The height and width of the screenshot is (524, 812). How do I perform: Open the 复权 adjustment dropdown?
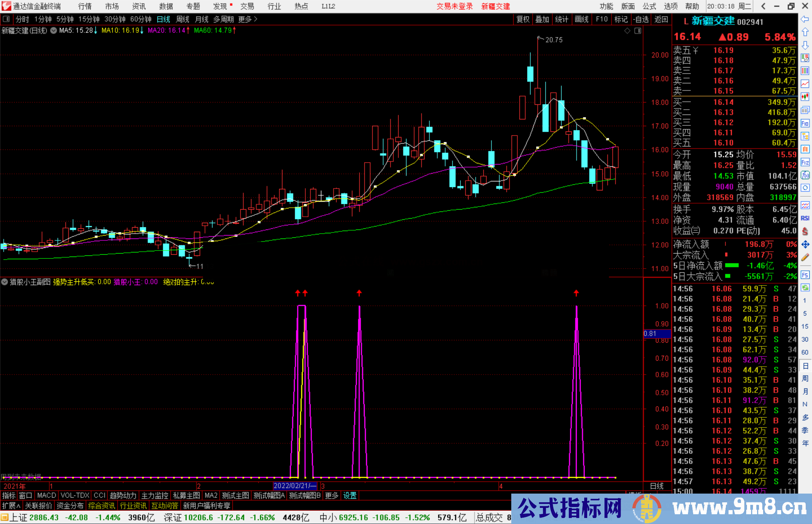point(523,19)
